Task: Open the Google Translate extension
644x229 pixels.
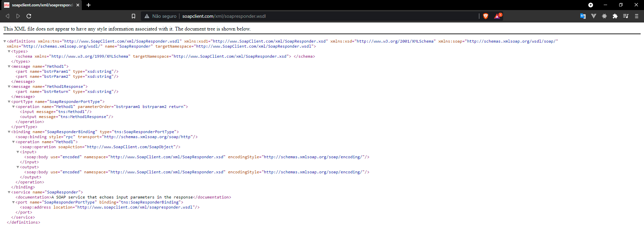Action: [x=583, y=16]
